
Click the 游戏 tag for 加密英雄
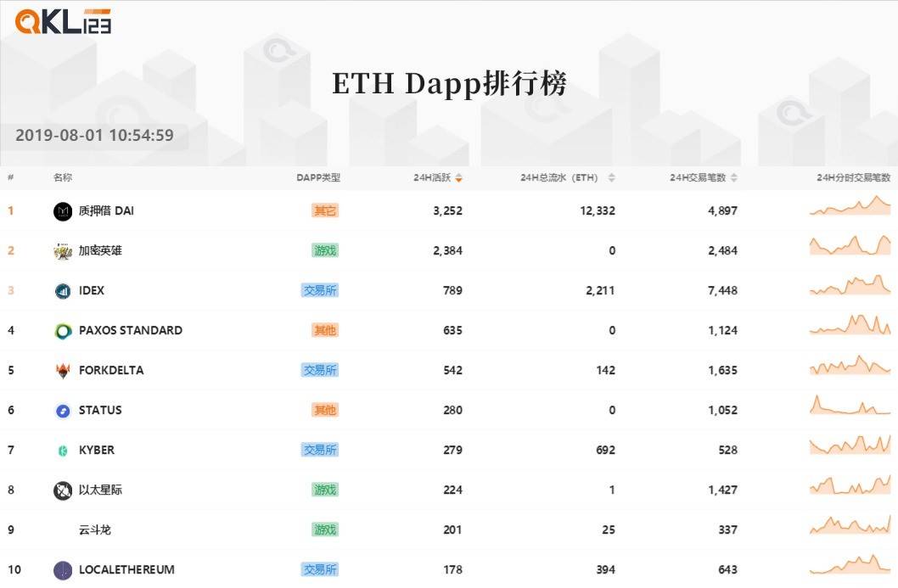click(x=325, y=251)
